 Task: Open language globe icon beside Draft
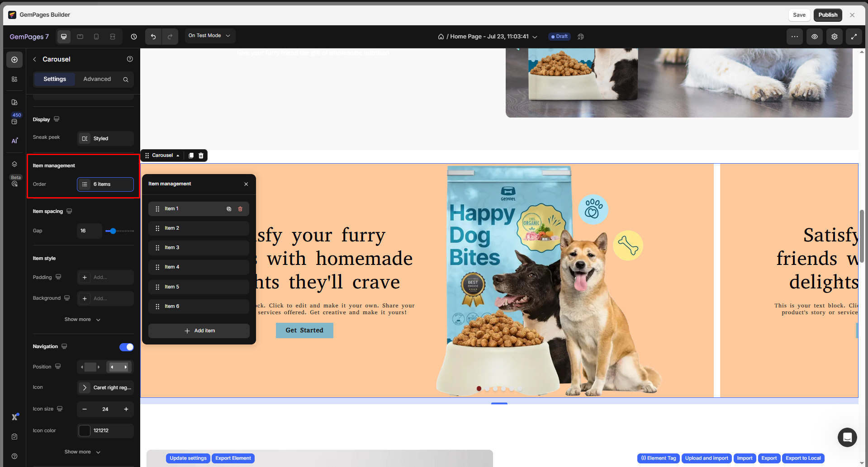click(581, 37)
